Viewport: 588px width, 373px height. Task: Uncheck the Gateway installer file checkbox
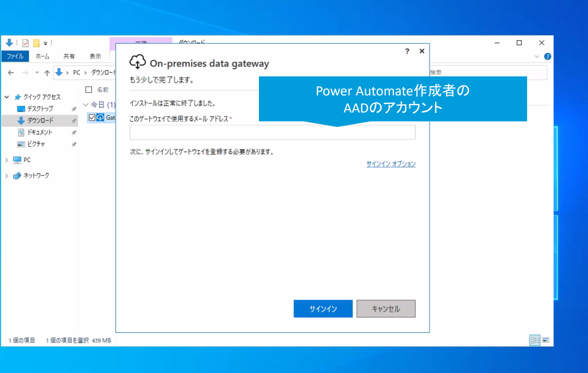point(92,118)
